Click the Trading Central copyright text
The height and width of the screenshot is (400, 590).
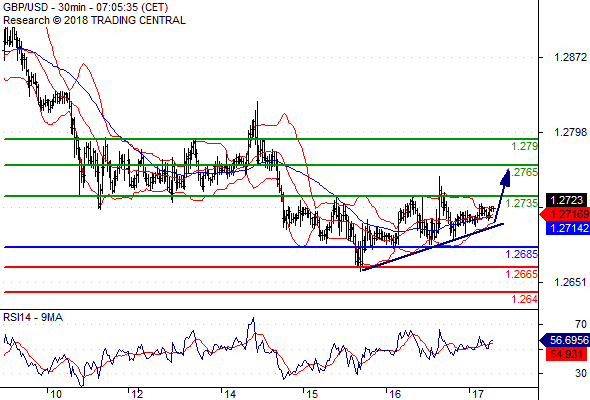[94, 20]
